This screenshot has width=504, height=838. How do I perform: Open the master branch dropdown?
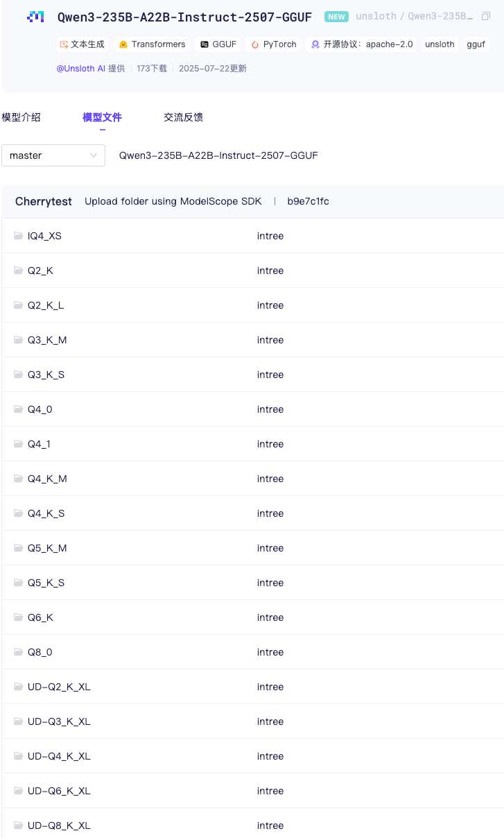(53, 155)
